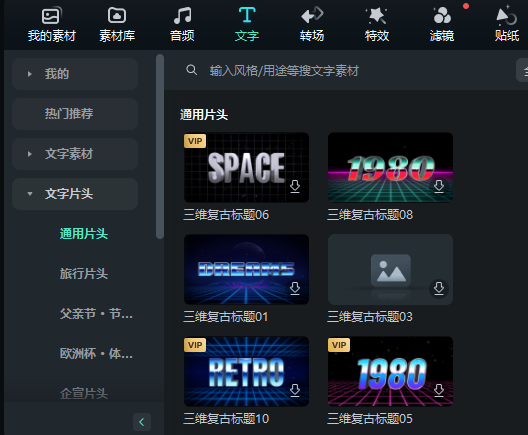
Task: Select the placeholder 三维复古标题03 thumbnail
Action: pos(390,269)
